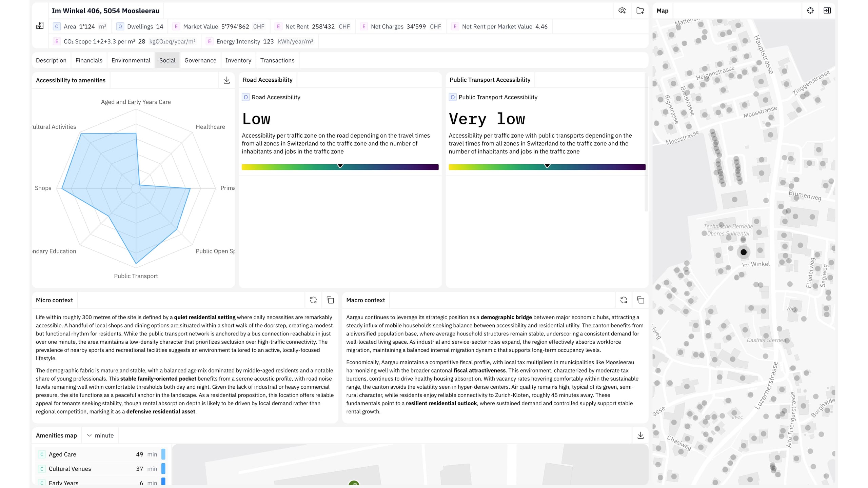Download the Accessibility to amenities chart

click(x=227, y=80)
